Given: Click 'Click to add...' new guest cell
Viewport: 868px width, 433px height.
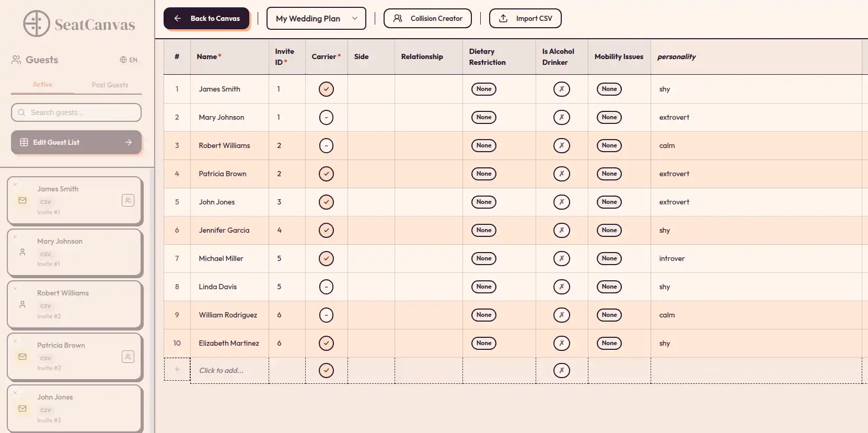Looking at the screenshot, I should 230,370.
